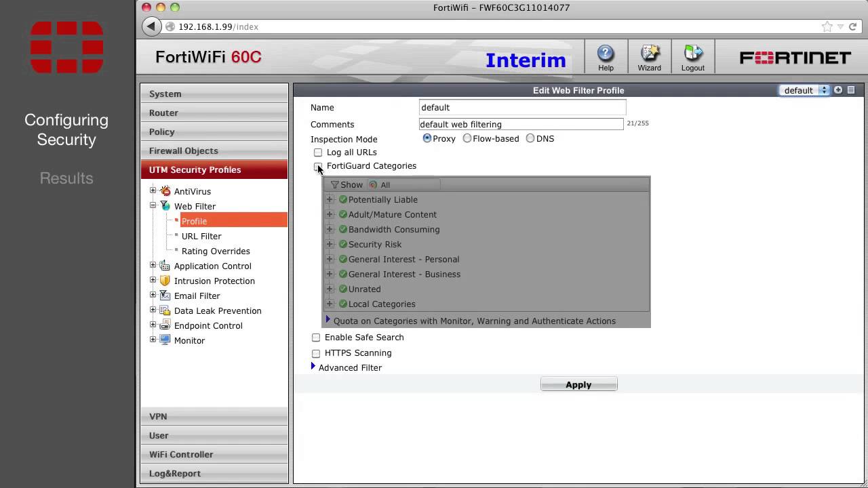Click green check next to Adult/Mature Content
This screenshot has height=488, width=868.
tap(343, 214)
